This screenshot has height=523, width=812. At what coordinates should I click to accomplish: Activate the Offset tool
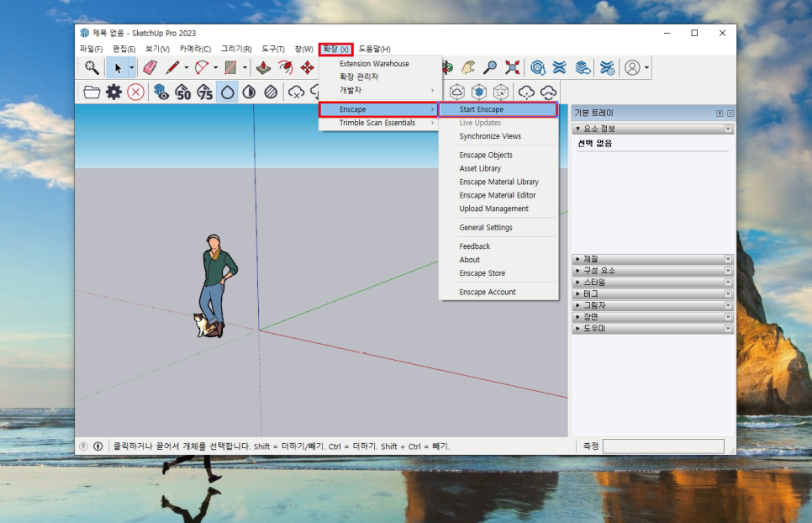coord(285,68)
